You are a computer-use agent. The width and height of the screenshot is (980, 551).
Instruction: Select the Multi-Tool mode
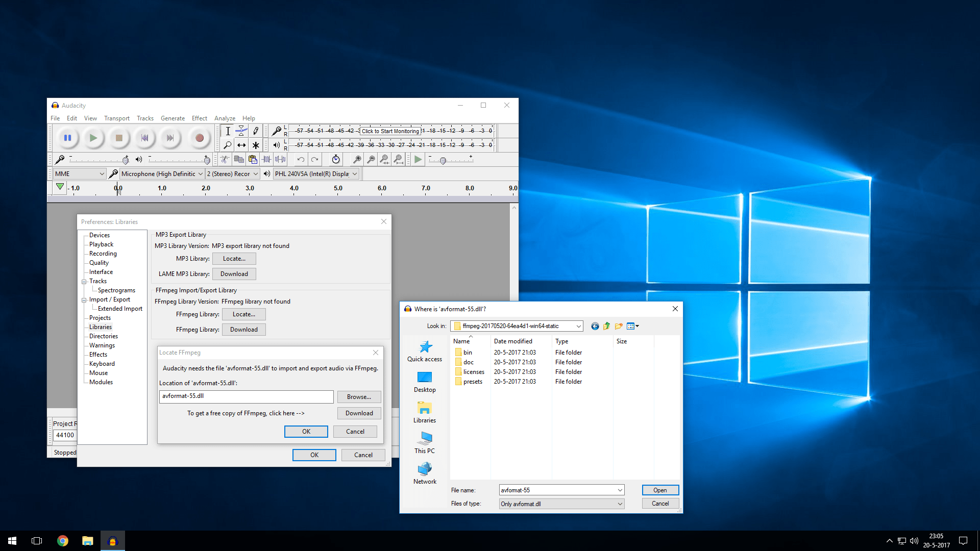click(x=256, y=145)
